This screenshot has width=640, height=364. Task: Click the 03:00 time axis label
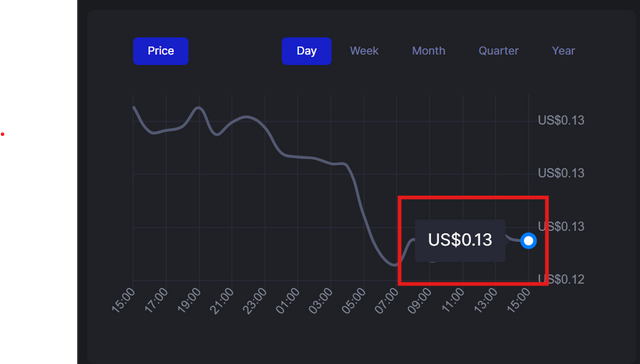pyautogui.click(x=321, y=300)
